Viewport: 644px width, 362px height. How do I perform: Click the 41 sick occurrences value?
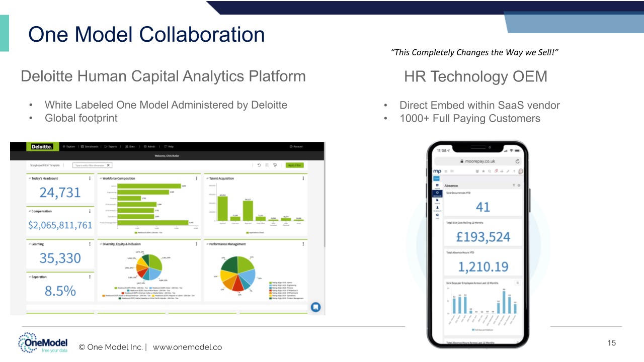[x=483, y=207]
